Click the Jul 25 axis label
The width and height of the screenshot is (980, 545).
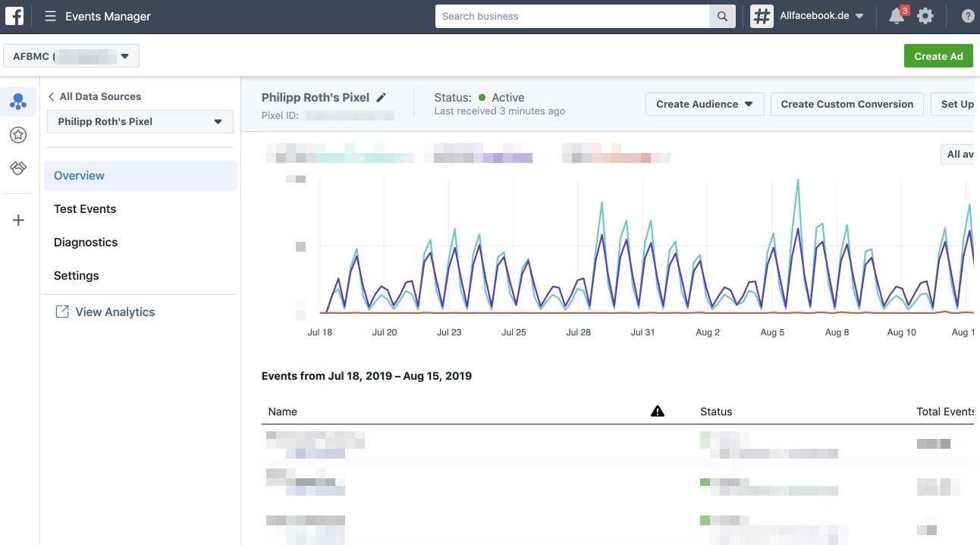pyautogui.click(x=514, y=332)
